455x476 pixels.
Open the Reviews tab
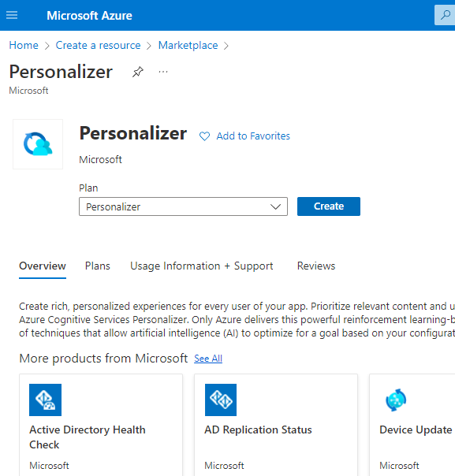click(316, 266)
